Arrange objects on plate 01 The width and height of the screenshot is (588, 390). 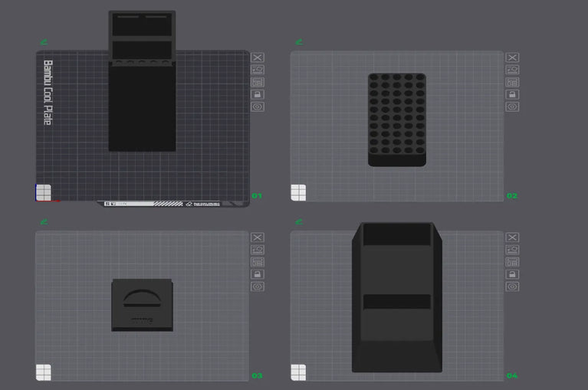258,82
